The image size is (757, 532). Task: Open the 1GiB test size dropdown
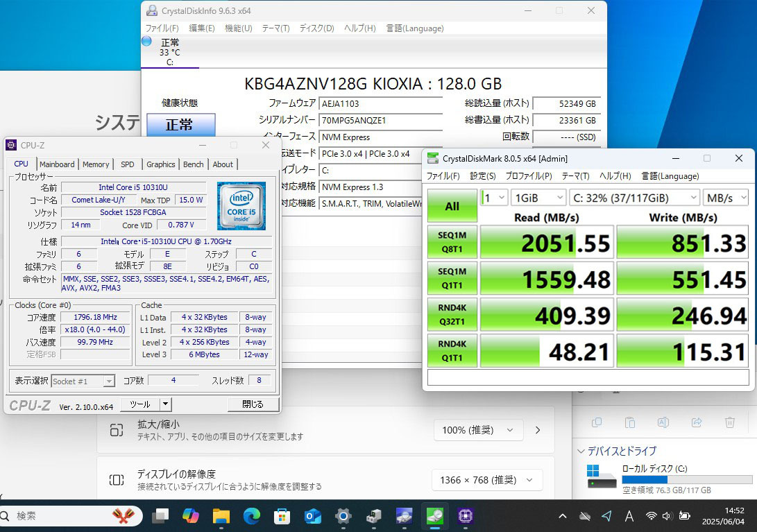(538, 198)
